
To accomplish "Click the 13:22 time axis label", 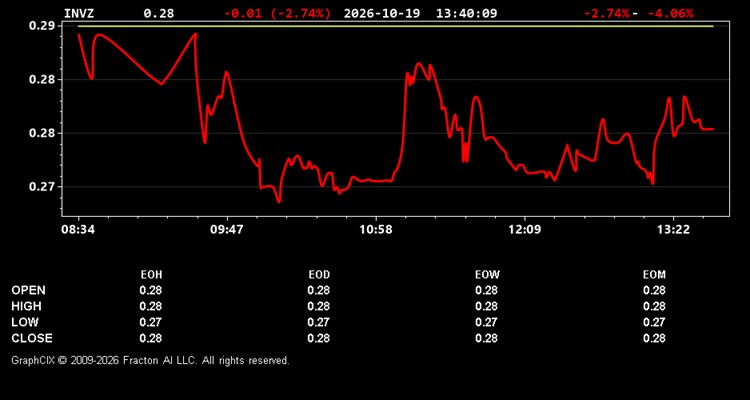I will coord(673,230).
